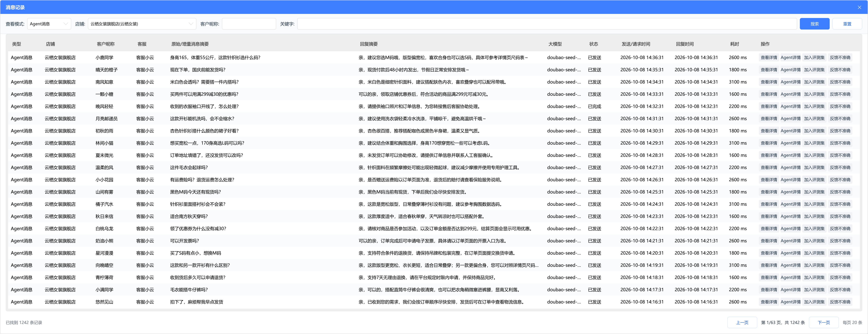The width and height of the screenshot is (868, 334).
Task: Open Agent详情 for customer 秋日来信
Action: [x=791, y=216]
